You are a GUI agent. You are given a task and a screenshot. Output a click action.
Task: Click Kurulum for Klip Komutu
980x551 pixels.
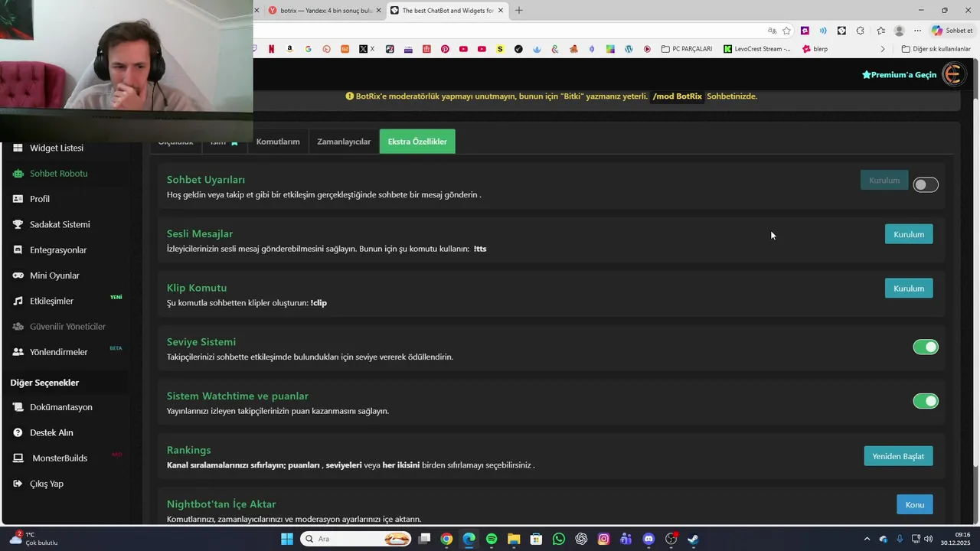(x=909, y=289)
